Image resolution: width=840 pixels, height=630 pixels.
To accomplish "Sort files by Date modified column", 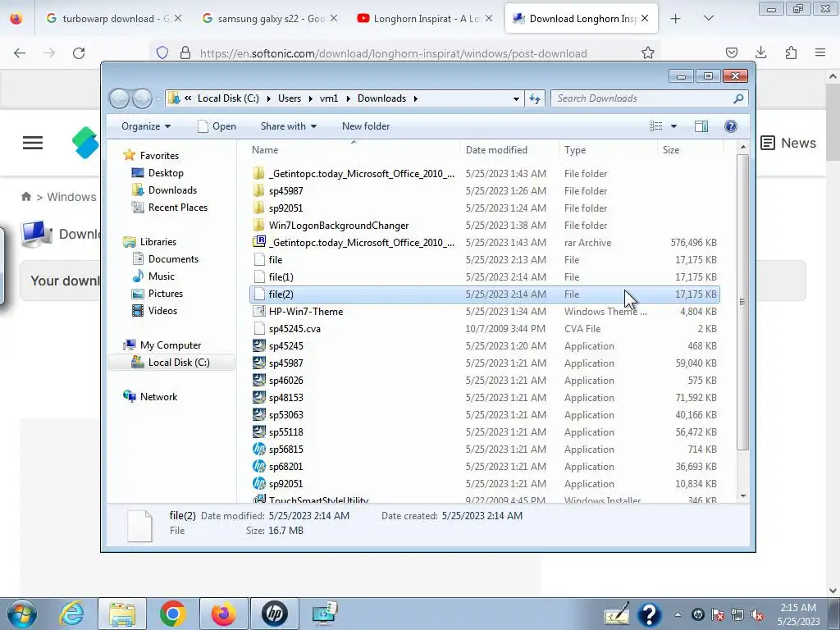I will (x=509, y=150).
